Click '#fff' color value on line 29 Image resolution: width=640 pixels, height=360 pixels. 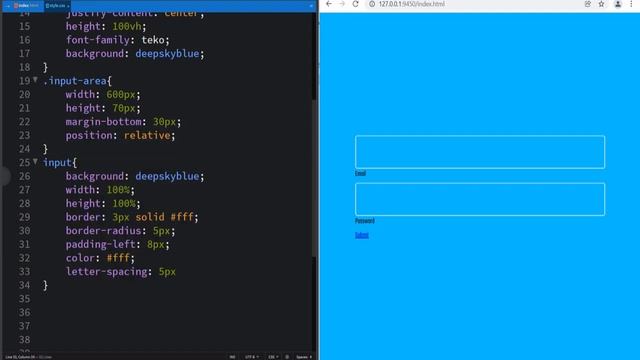tap(182, 217)
